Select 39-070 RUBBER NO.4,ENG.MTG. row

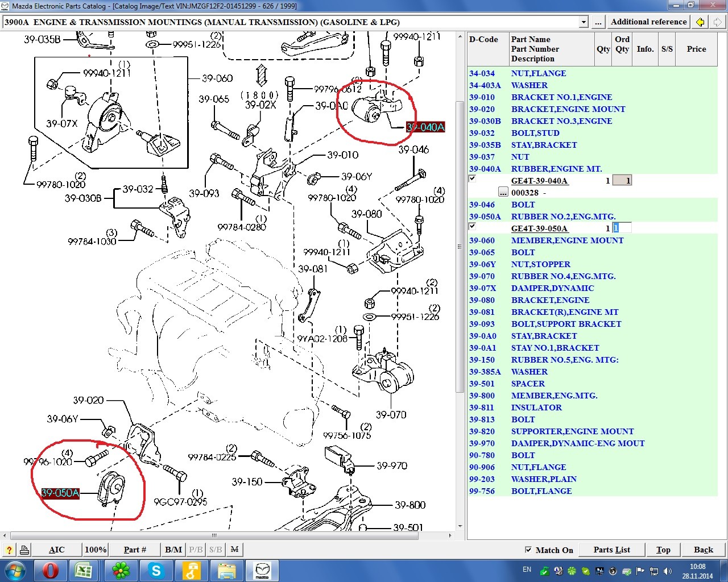pyautogui.click(x=563, y=276)
